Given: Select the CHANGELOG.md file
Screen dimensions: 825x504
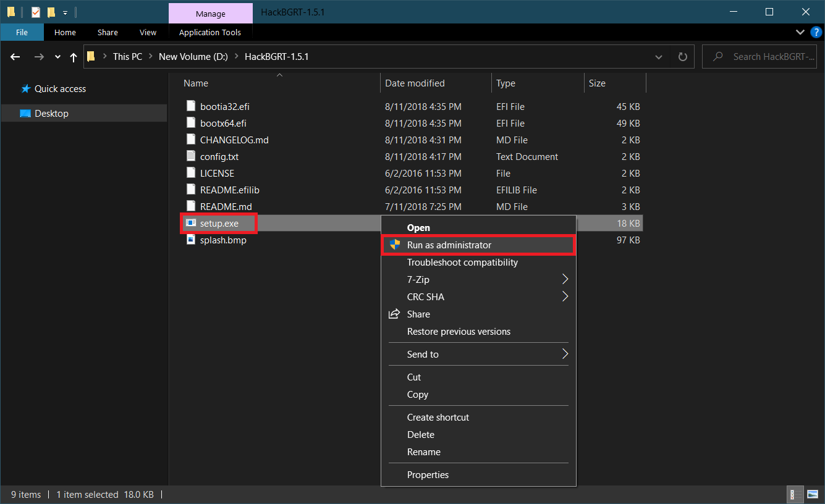Looking at the screenshot, I should 234,140.
